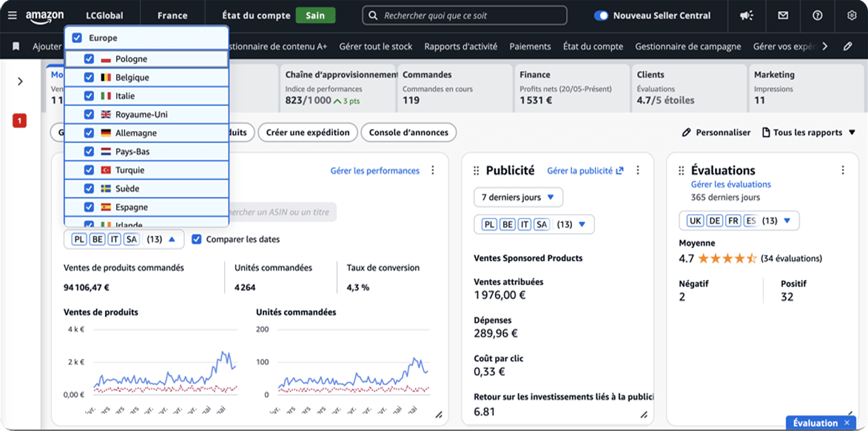Uncheck the Europe checkbox
This screenshot has height=431, width=868.
tap(78, 39)
